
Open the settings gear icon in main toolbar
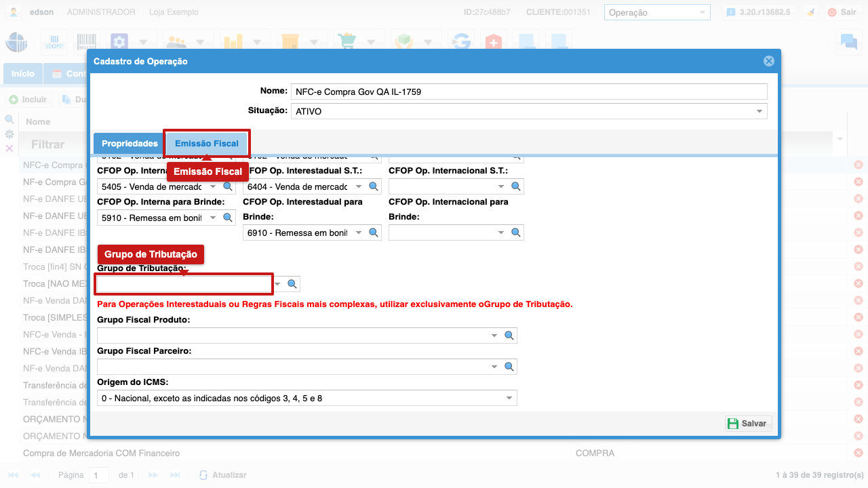tap(119, 42)
